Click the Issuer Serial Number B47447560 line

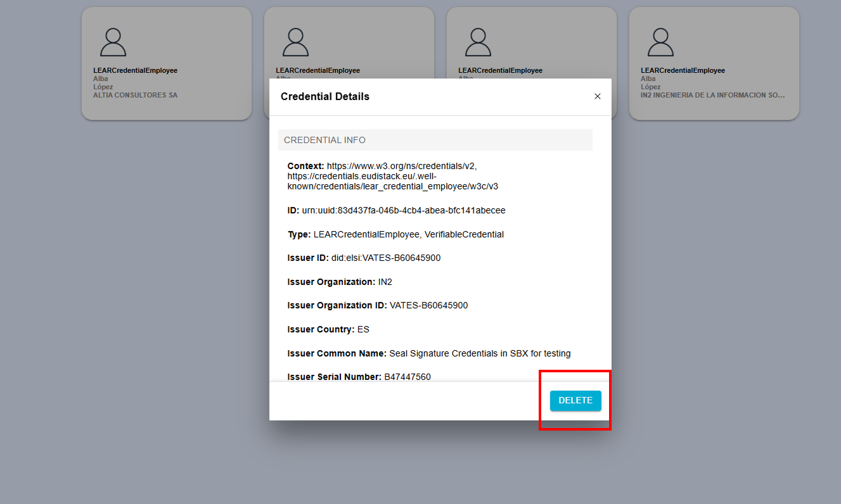coord(359,377)
